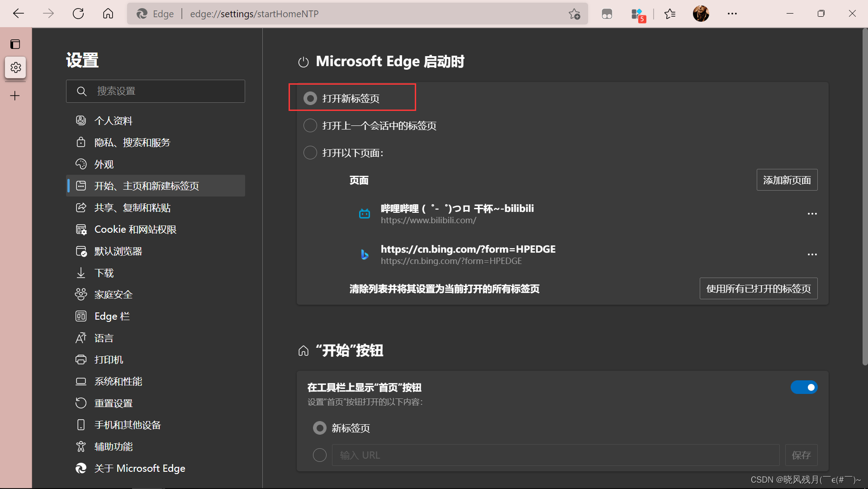Viewport: 868px width, 489px height.
Task: Toggle 在工具栏上显示“首页”按钮 switch
Action: [x=804, y=387]
